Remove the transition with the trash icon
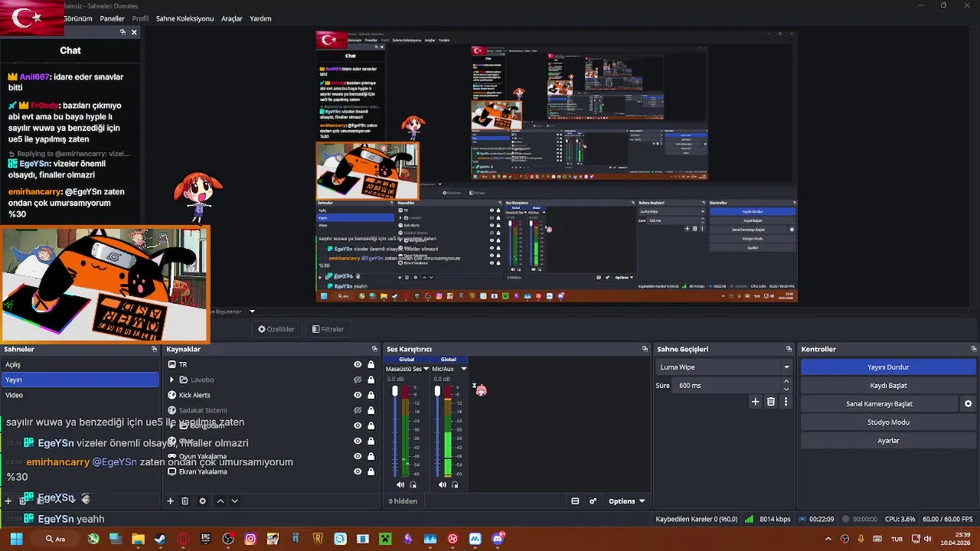 tap(771, 402)
